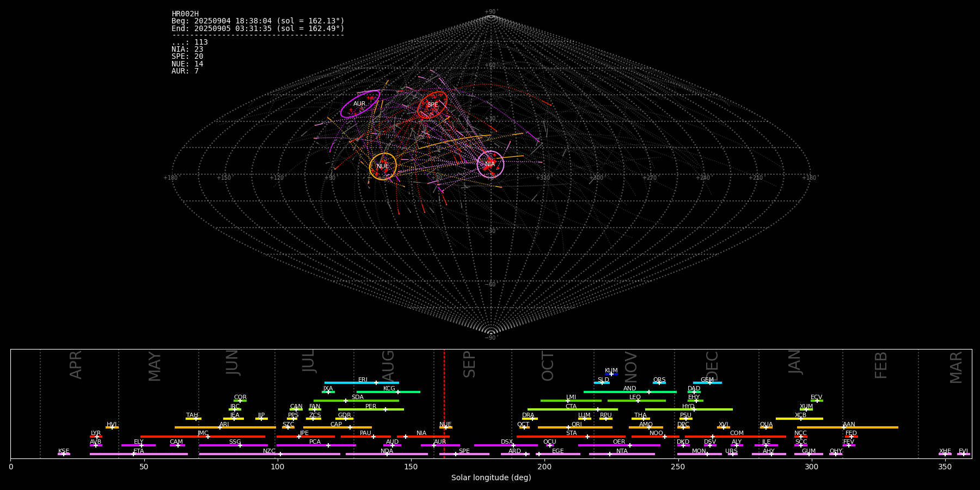Select the JMC red activity bar

[x=203, y=437]
